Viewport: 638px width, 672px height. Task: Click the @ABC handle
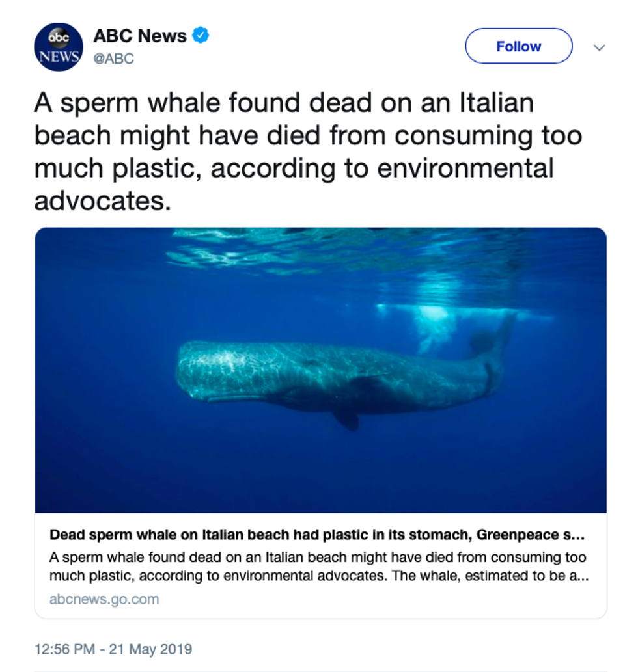114,59
